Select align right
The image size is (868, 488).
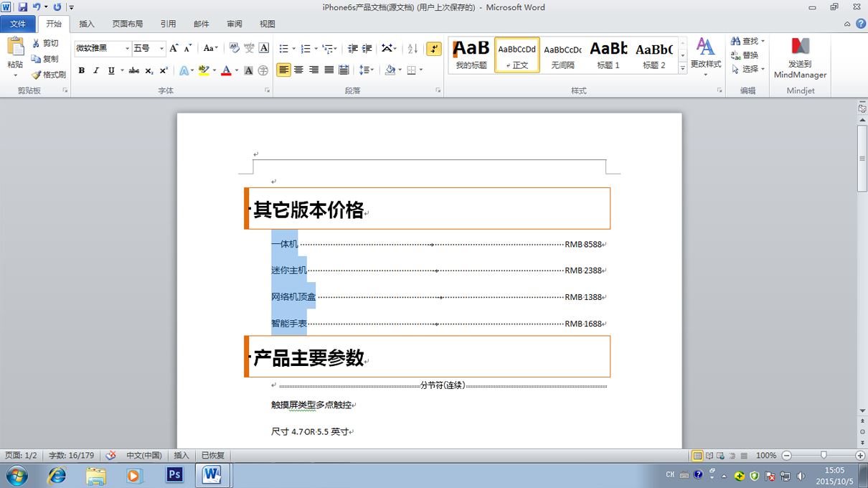click(x=313, y=70)
